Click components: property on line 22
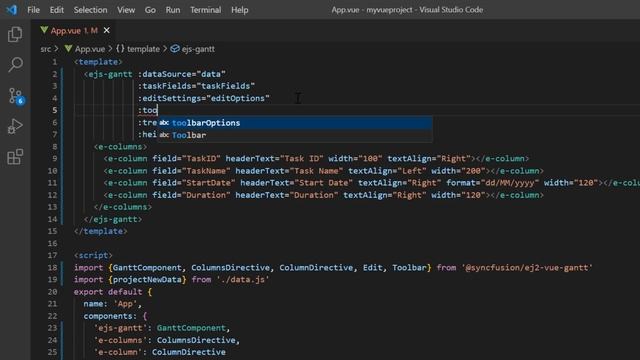The image size is (640, 360). tap(110, 316)
